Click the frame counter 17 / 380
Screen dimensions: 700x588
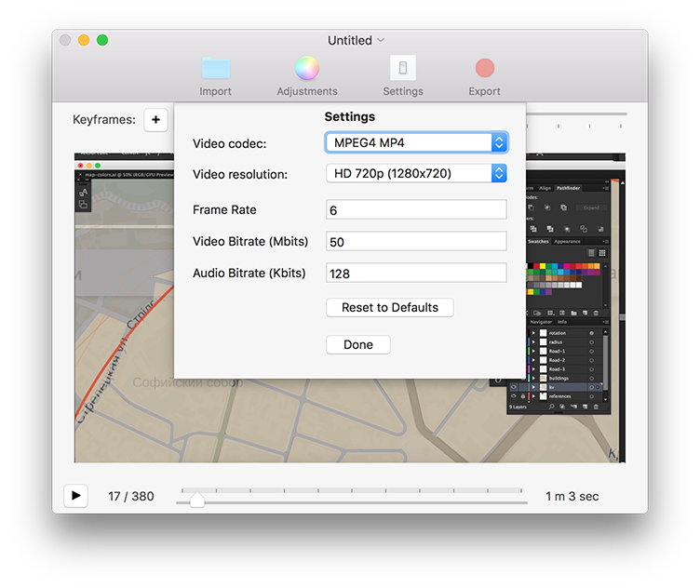[x=131, y=496]
